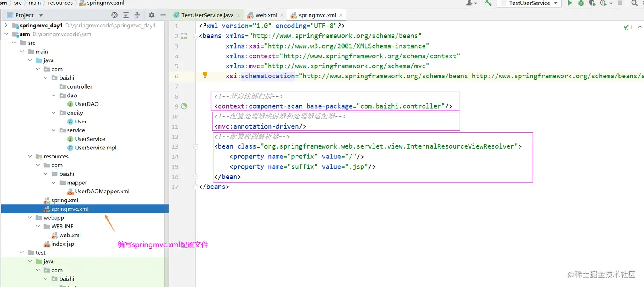Build project with the hammer icon
This screenshot has width=644, height=287.
[x=488, y=3]
